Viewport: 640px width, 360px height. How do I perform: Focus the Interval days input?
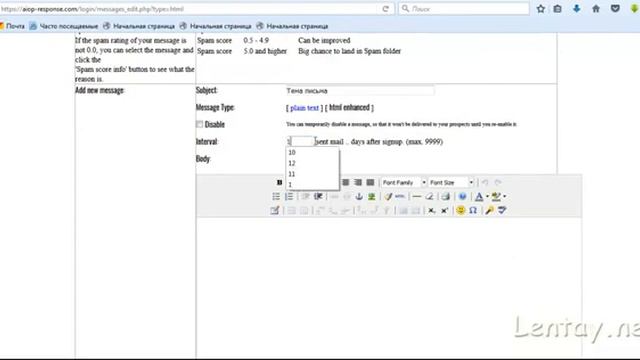(x=300, y=142)
